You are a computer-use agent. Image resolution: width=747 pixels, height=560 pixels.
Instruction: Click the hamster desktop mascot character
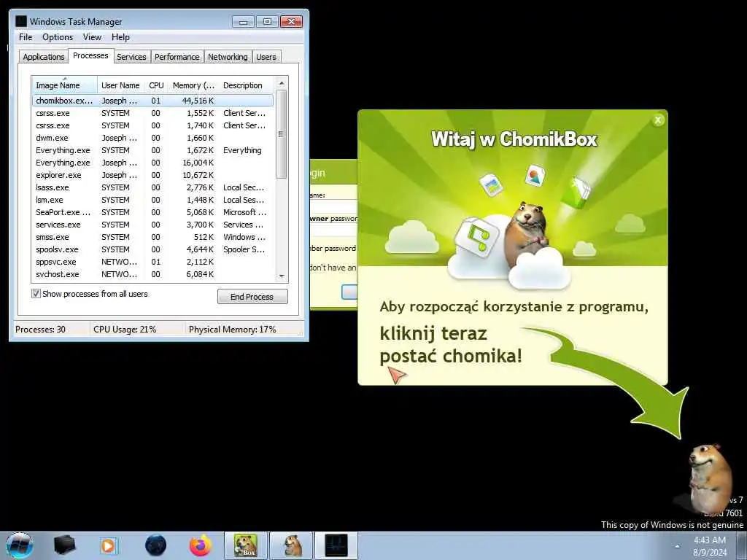pos(710,478)
